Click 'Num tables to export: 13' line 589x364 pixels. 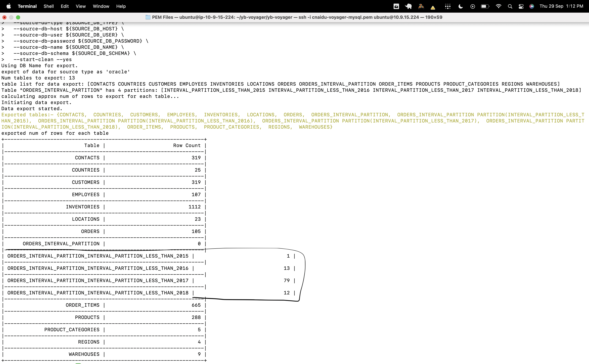point(38,78)
